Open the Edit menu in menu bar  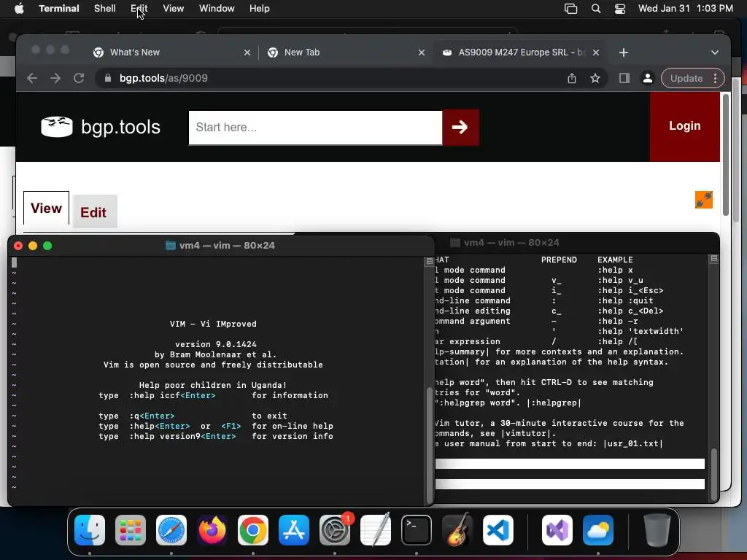139,9
